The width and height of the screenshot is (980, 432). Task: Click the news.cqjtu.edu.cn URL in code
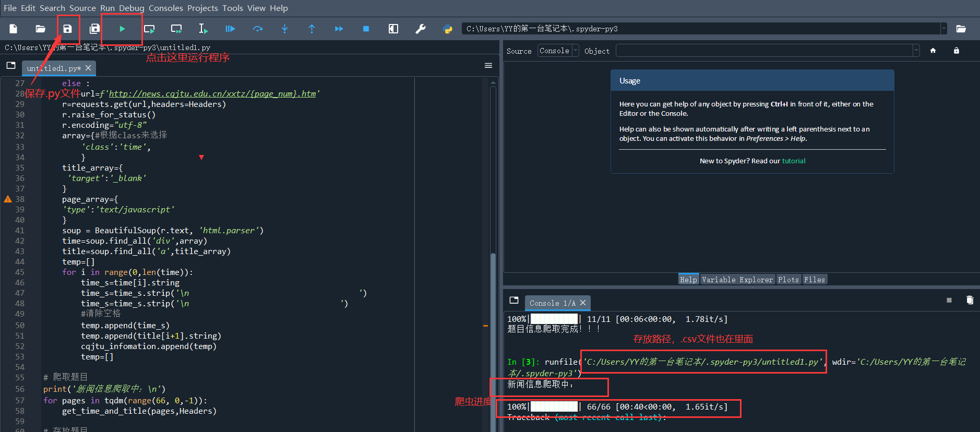[x=212, y=94]
